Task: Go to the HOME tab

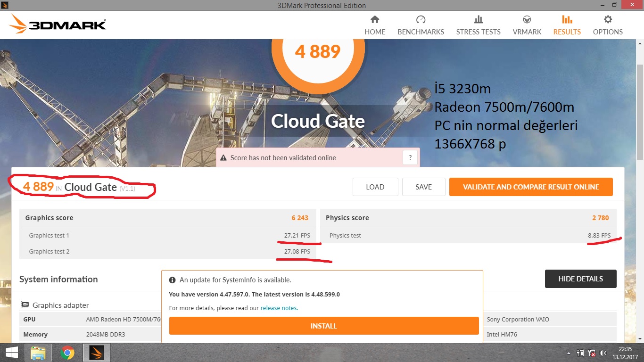Action: pos(375,25)
